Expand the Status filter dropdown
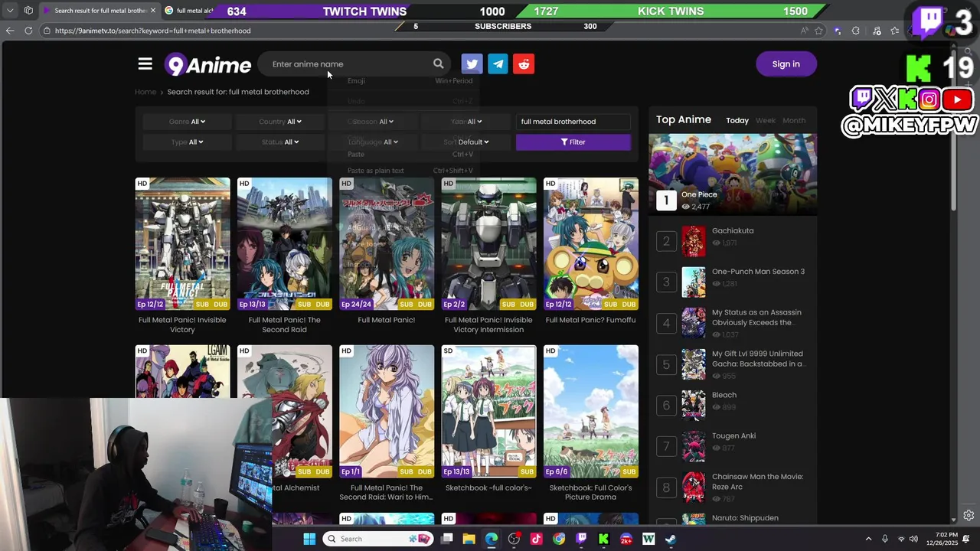 click(x=280, y=142)
